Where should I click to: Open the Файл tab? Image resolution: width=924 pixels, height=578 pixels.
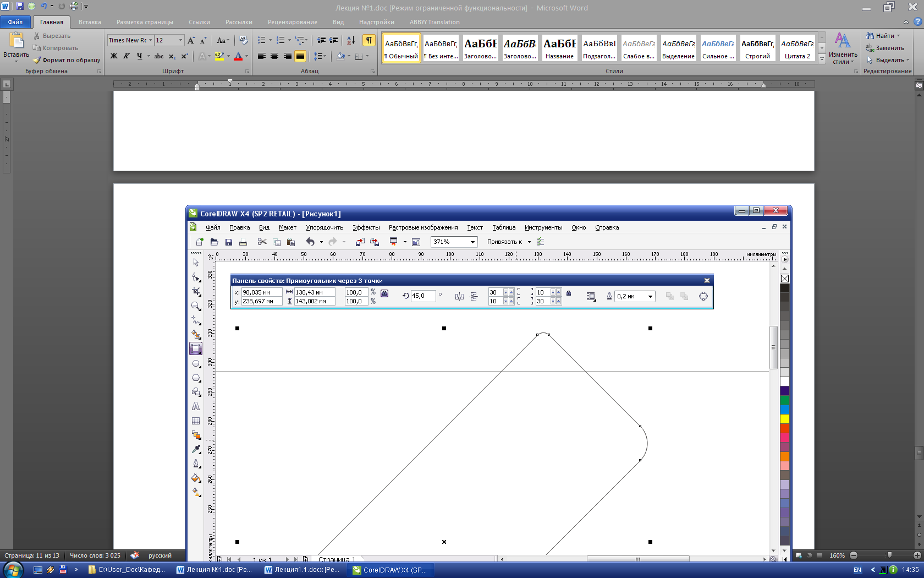[15, 22]
